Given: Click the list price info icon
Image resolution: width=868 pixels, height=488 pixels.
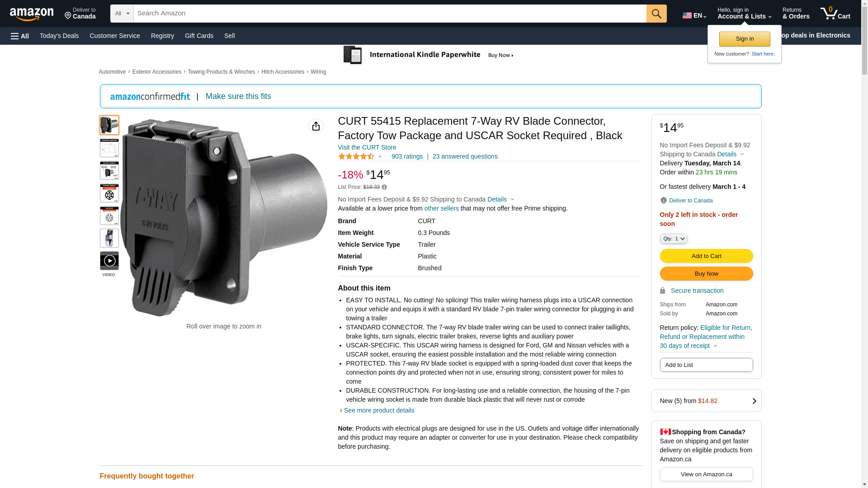Looking at the screenshot, I should point(384,187).
